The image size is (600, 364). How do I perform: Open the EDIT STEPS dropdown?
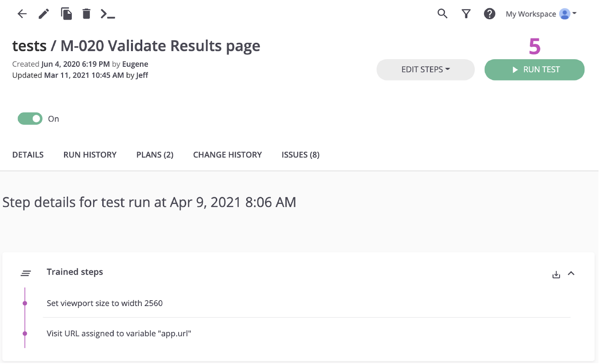(x=425, y=69)
